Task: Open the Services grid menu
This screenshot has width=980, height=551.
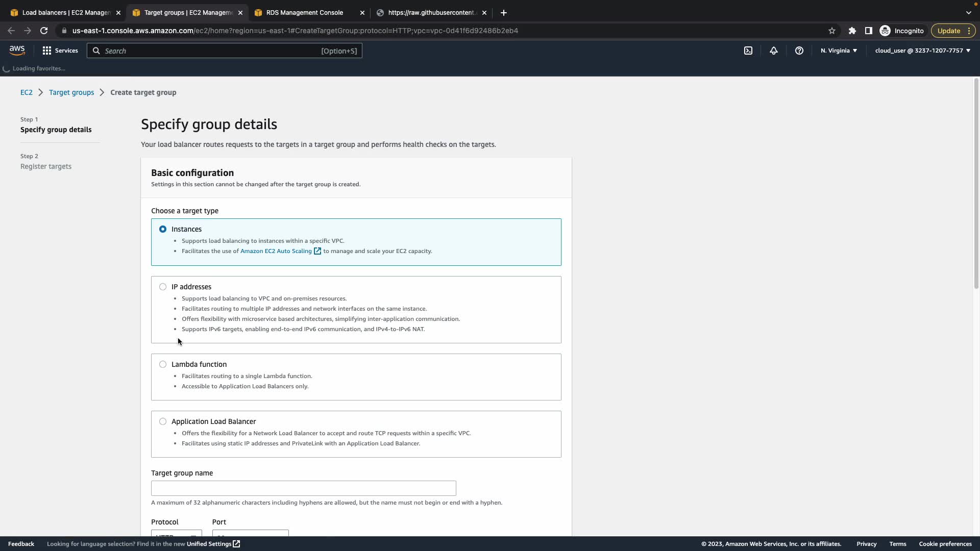Action: click(x=60, y=51)
